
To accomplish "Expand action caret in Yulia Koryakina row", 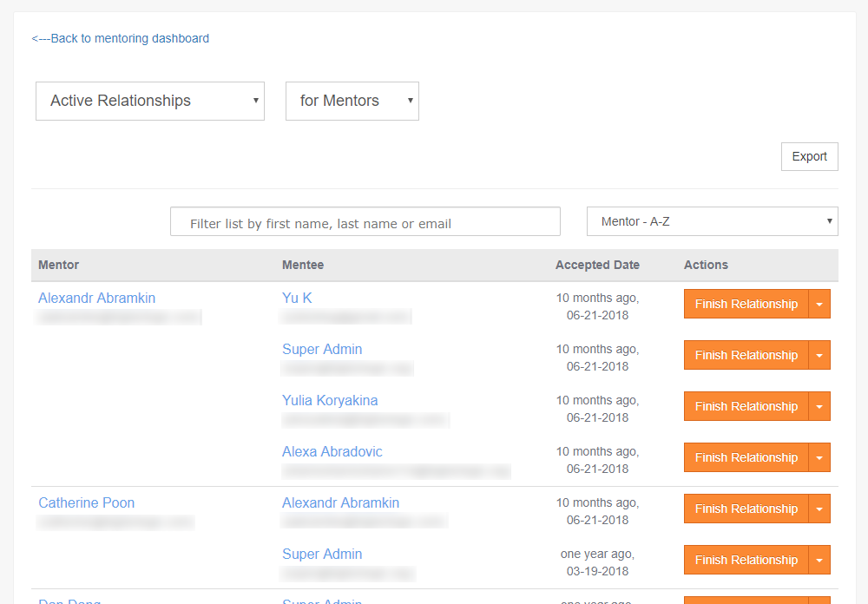I will coord(819,406).
